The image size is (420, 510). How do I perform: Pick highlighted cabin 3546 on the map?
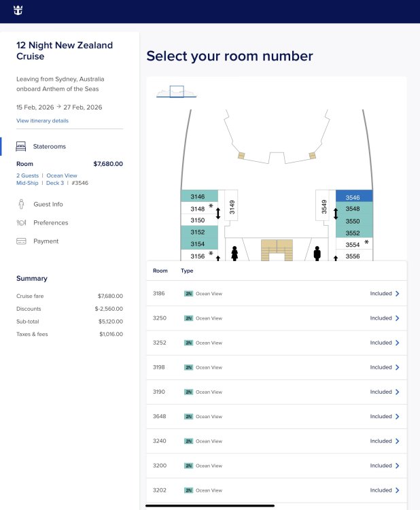point(354,197)
